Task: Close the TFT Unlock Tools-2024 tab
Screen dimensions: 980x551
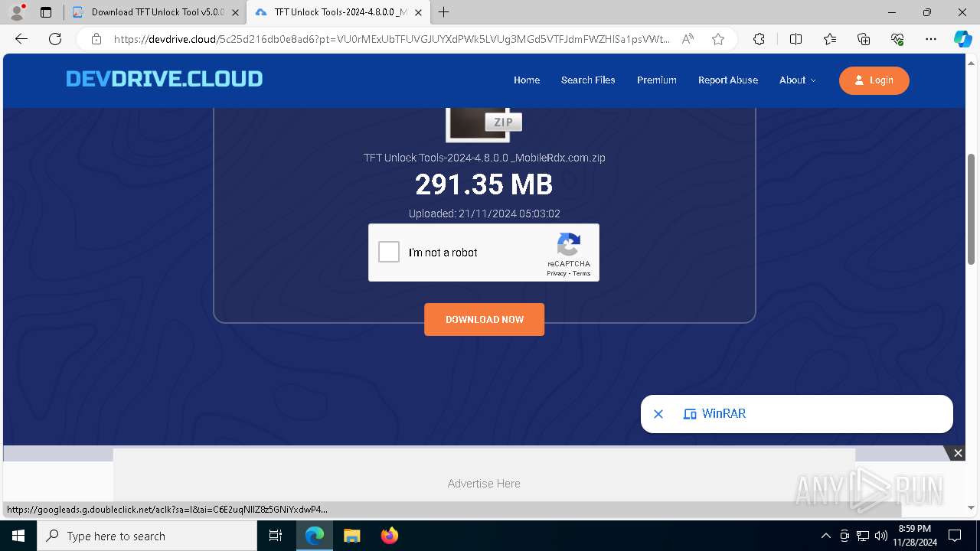Action: (418, 12)
